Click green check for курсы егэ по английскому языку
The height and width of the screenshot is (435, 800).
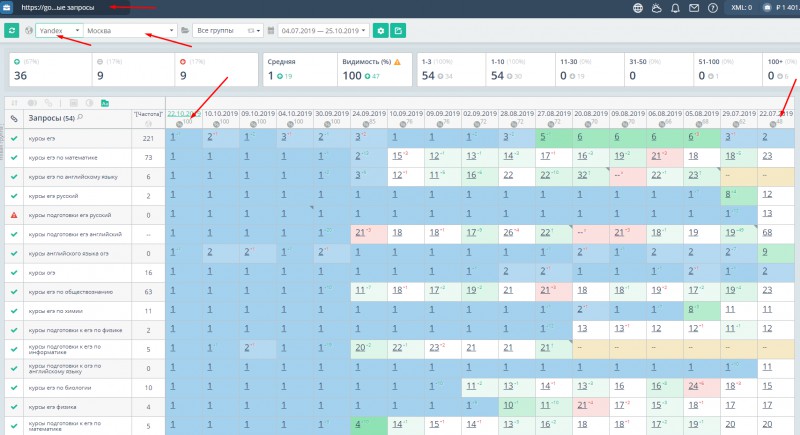pyautogui.click(x=14, y=177)
